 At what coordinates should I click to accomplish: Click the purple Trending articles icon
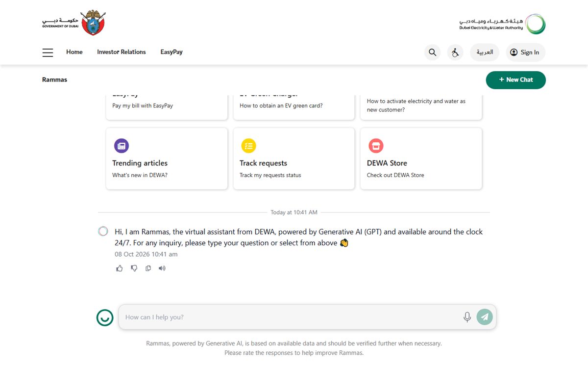point(121,146)
